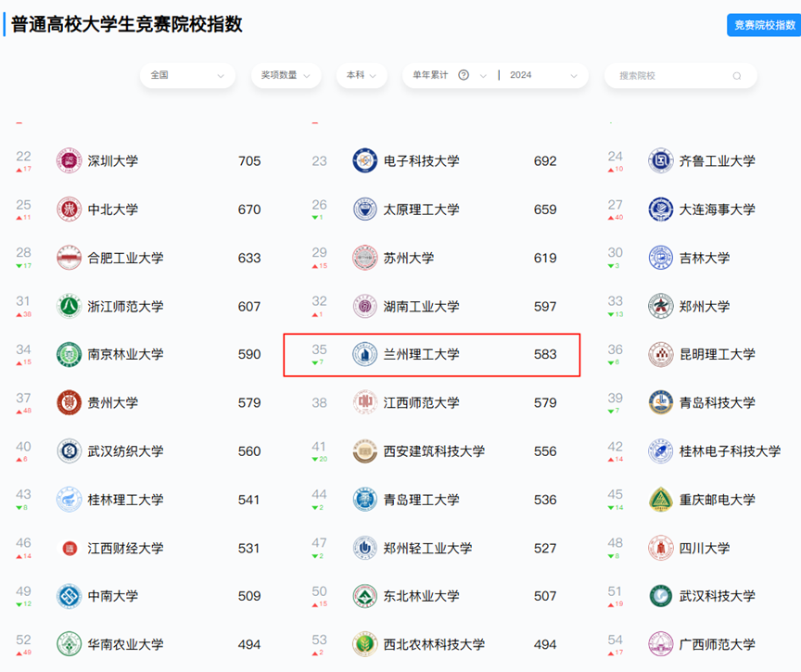Select the 武汉纺织大学 entry name

click(x=125, y=451)
